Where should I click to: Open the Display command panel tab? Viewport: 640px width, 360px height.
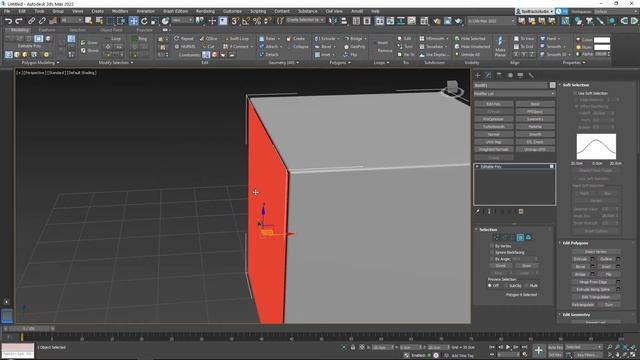point(520,76)
